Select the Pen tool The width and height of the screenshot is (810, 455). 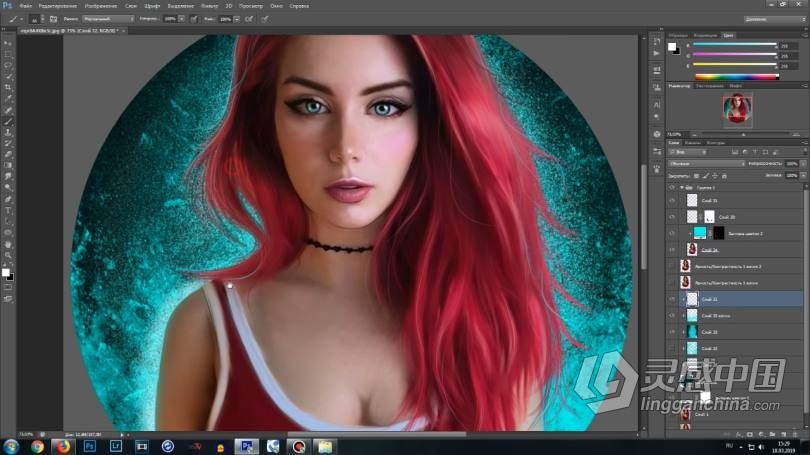tap(8, 199)
